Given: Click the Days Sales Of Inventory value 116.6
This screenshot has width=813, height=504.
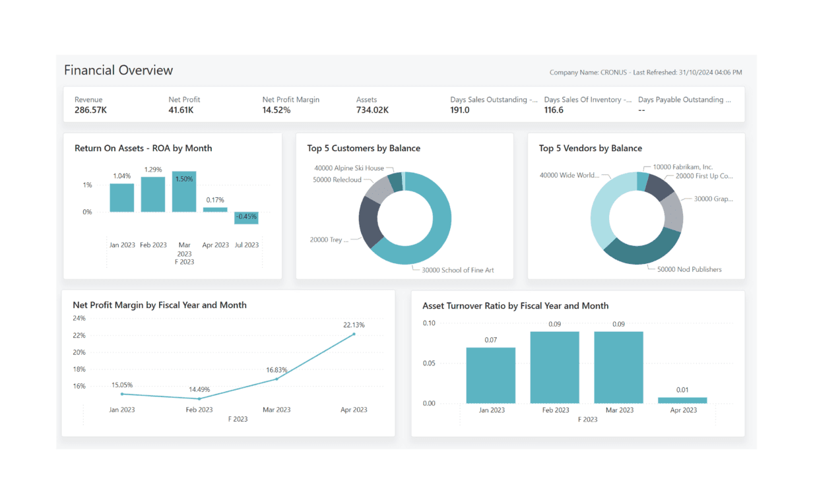Looking at the screenshot, I should click(554, 110).
